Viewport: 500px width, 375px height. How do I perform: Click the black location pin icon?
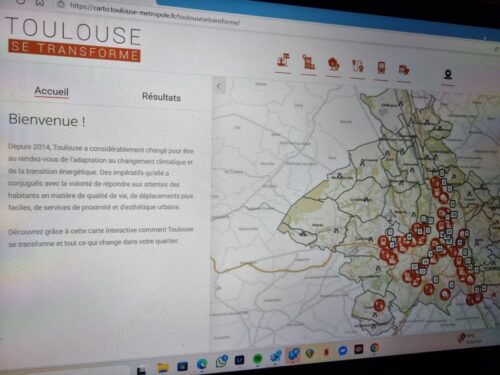pos(448,74)
